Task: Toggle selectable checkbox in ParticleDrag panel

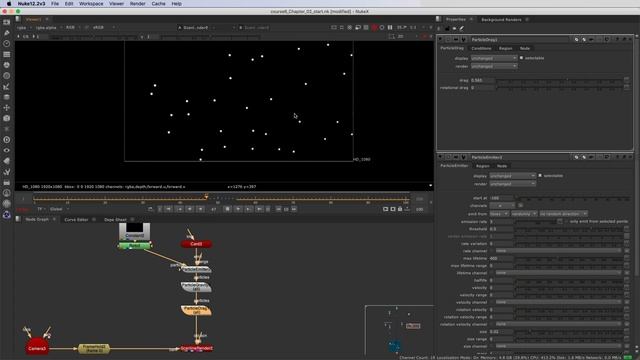Action: pyautogui.click(x=521, y=58)
